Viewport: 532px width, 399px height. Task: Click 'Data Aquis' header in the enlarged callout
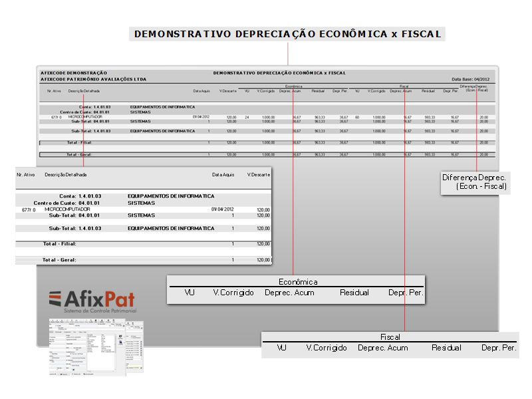tap(223, 175)
